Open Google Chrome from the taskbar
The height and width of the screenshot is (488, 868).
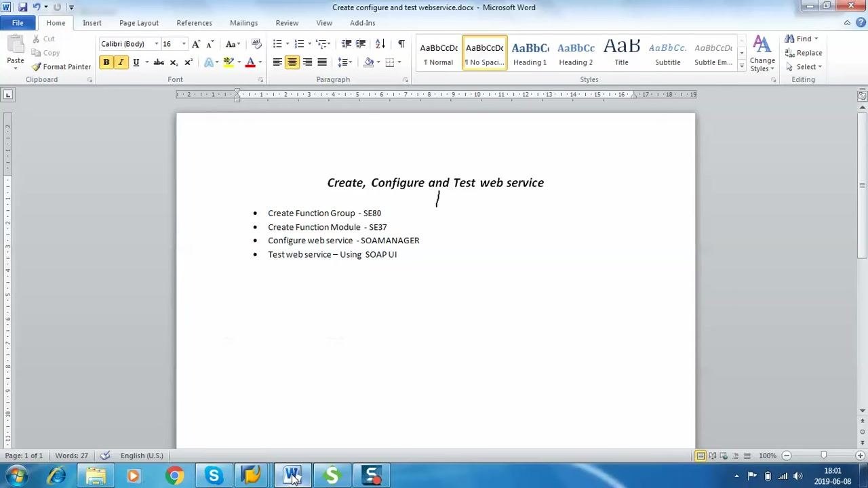[x=174, y=476]
